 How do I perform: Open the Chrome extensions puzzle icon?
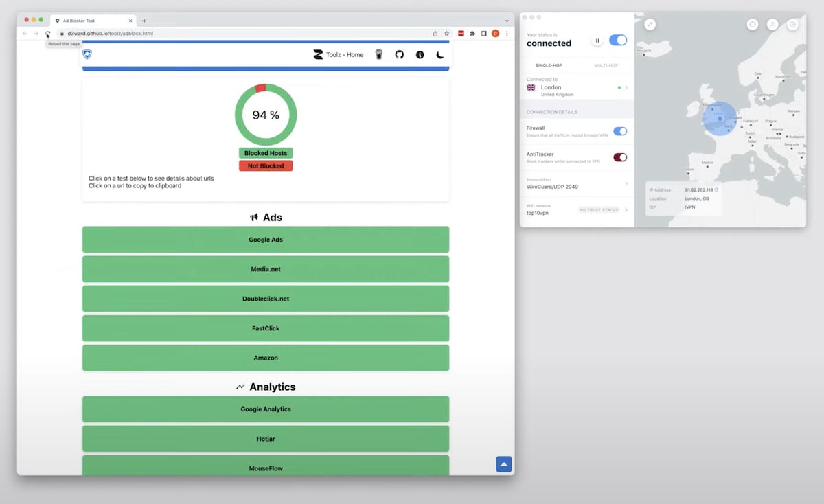tap(472, 33)
